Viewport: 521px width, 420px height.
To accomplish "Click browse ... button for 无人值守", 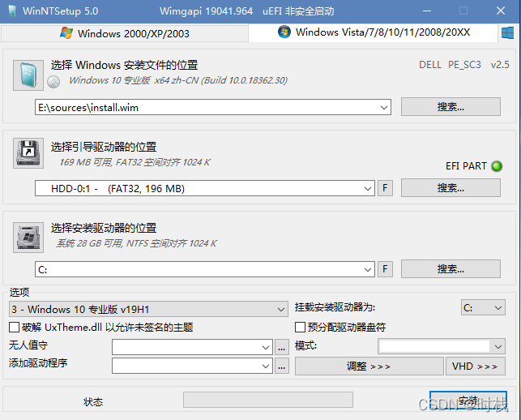I will 282,348.
